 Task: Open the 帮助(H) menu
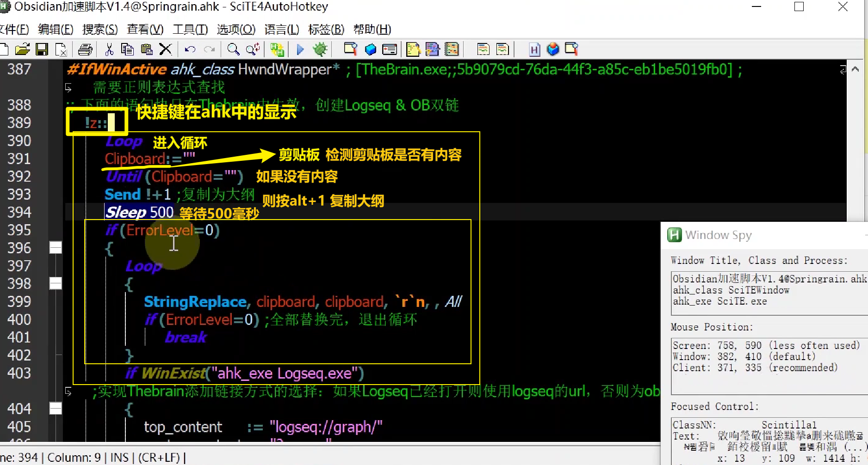pos(372,30)
